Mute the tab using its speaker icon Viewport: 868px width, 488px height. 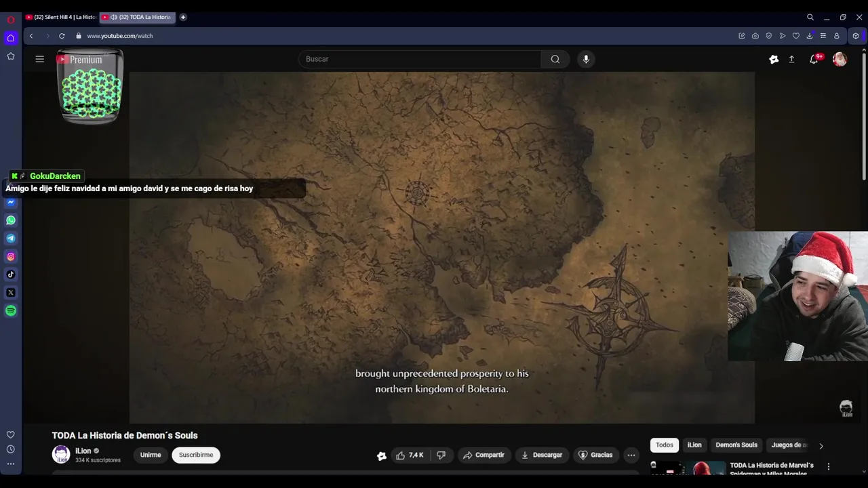click(114, 17)
